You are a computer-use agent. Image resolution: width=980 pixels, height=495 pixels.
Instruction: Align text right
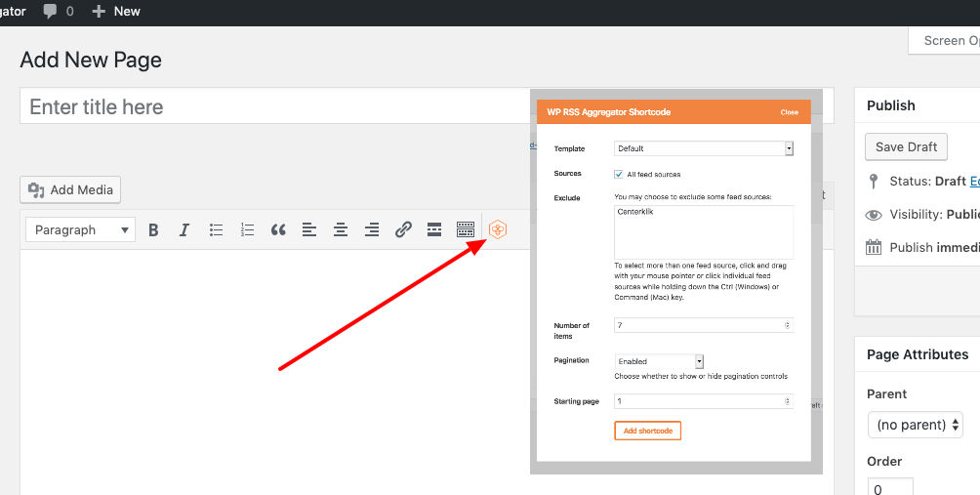pyautogui.click(x=372, y=230)
